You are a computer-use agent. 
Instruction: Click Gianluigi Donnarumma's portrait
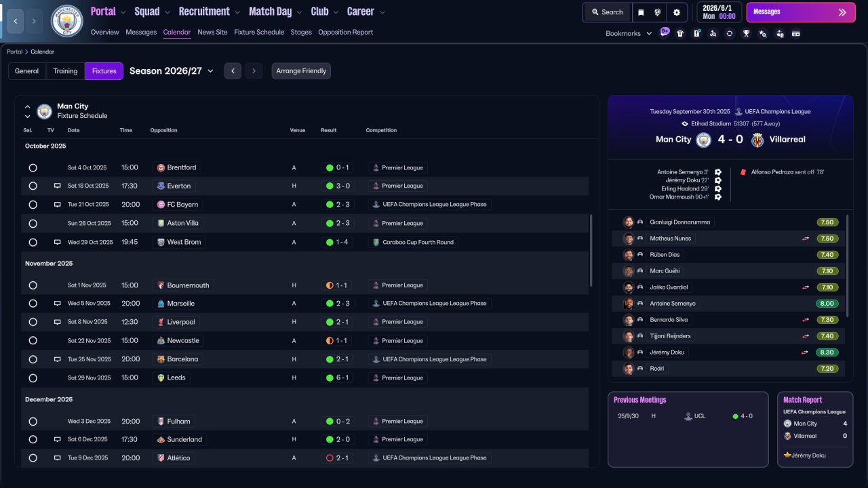click(x=629, y=222)
